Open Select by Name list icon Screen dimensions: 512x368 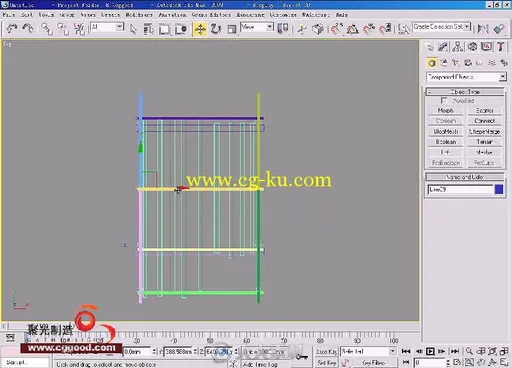click(148, 29)
